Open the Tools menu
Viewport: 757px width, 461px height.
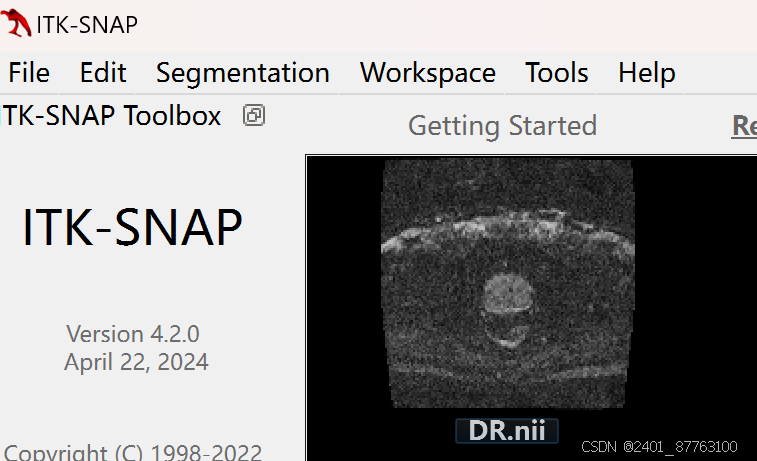coord(557,73)
